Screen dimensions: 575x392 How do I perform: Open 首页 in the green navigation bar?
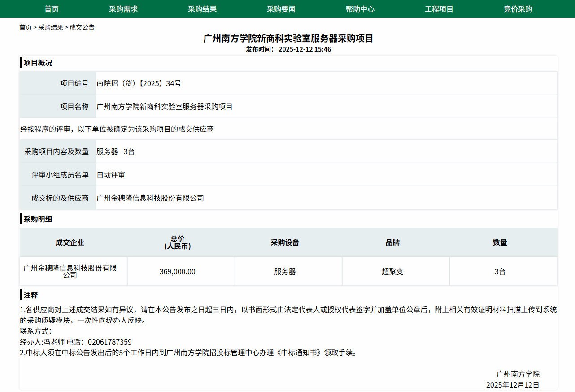(52, 9)
